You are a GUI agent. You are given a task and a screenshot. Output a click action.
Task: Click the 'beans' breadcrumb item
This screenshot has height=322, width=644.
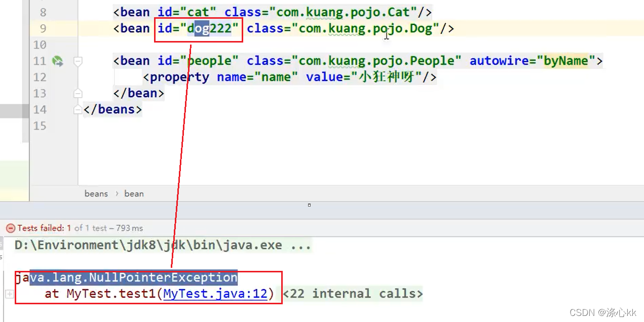tap(96, 193)
